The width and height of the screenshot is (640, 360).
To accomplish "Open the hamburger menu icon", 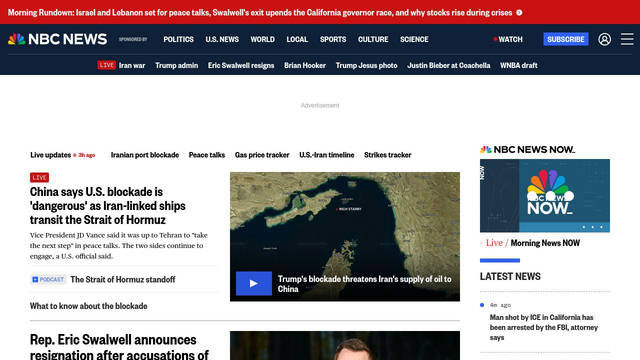I will click(x=627, y=39).
